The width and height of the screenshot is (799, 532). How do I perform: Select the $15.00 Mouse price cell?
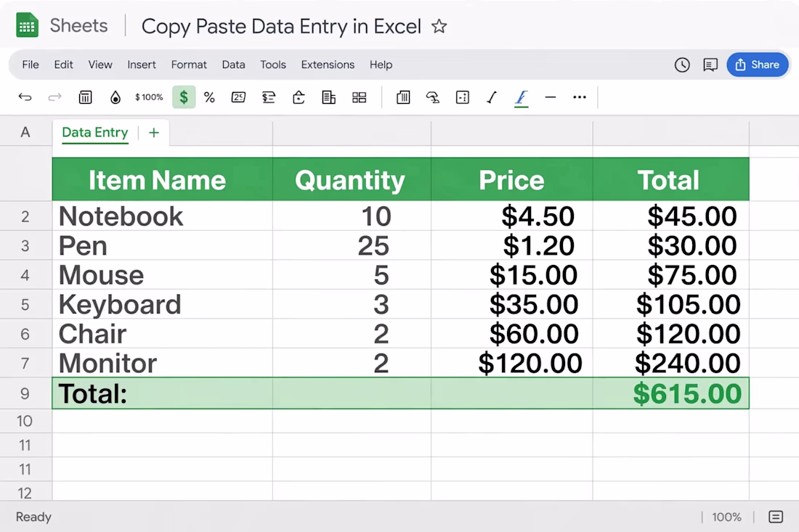coord(511,275)
